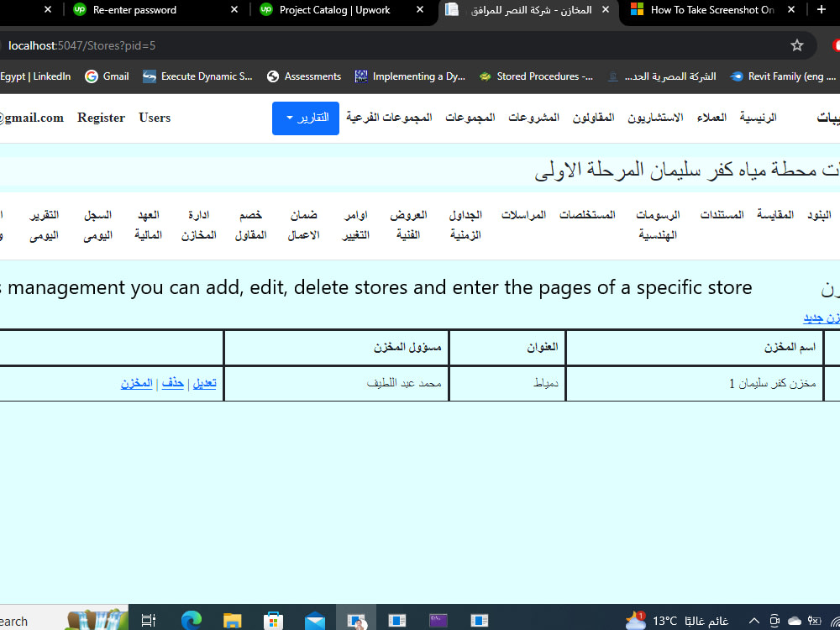
Task: Close the Re-enter password tab
Action: [234, 9]
